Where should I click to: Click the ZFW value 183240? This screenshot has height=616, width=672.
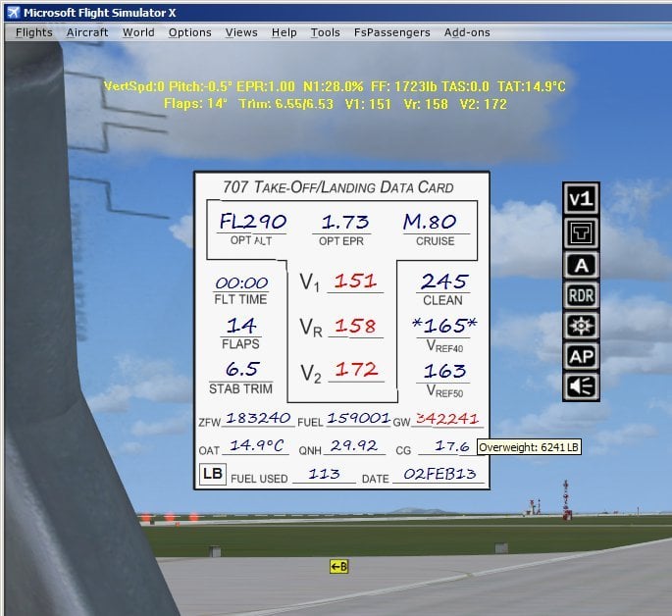click(258, 418)
